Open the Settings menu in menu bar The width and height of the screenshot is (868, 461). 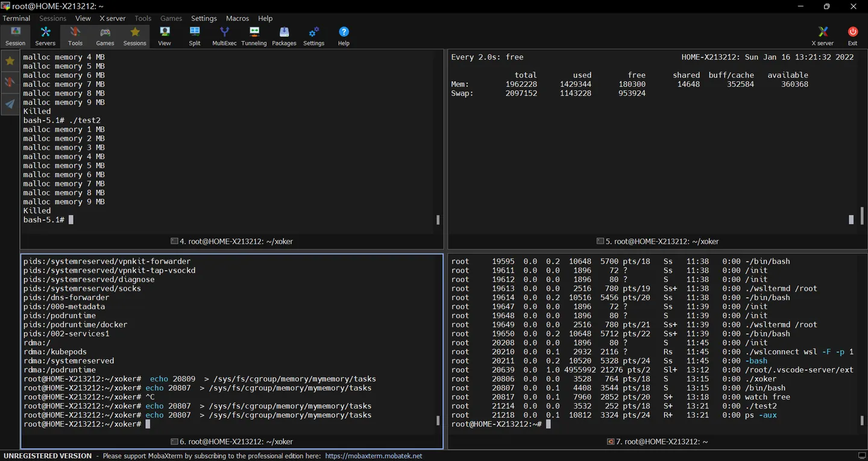204,18
